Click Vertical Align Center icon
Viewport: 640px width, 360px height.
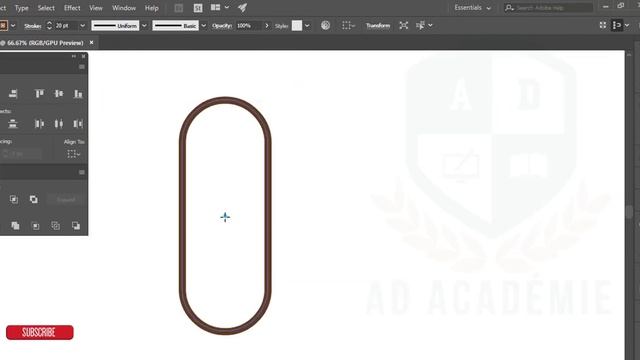point(59,94)
